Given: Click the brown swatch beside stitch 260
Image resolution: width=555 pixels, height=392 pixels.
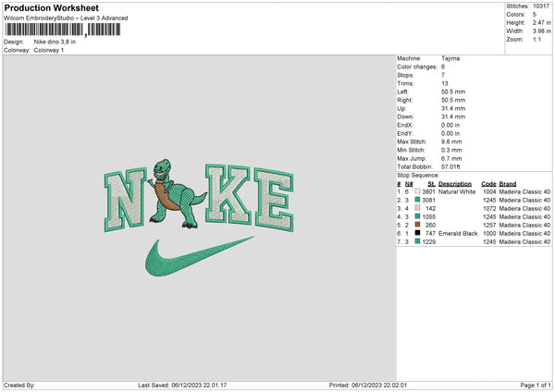Looking at the screenshot, I should [x=418, y=225].
